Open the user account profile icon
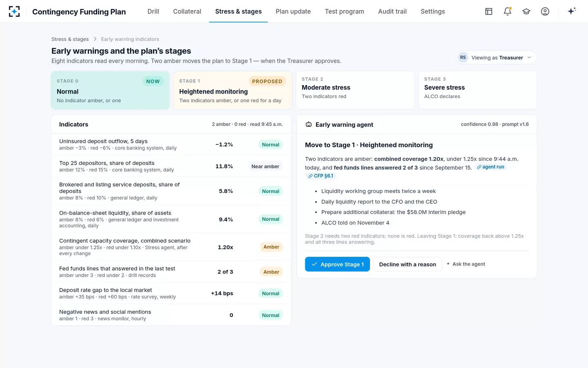Screen dimensions: 588x368 point(545,11)
